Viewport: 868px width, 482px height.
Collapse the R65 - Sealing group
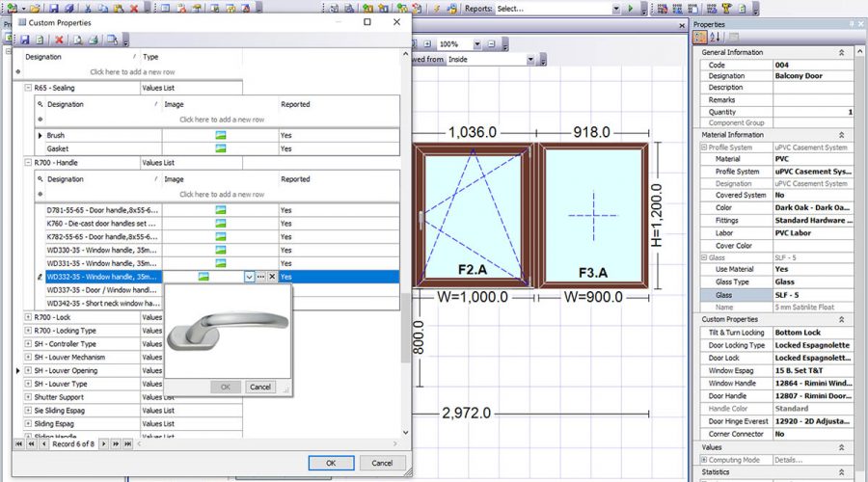pos(28,88)
